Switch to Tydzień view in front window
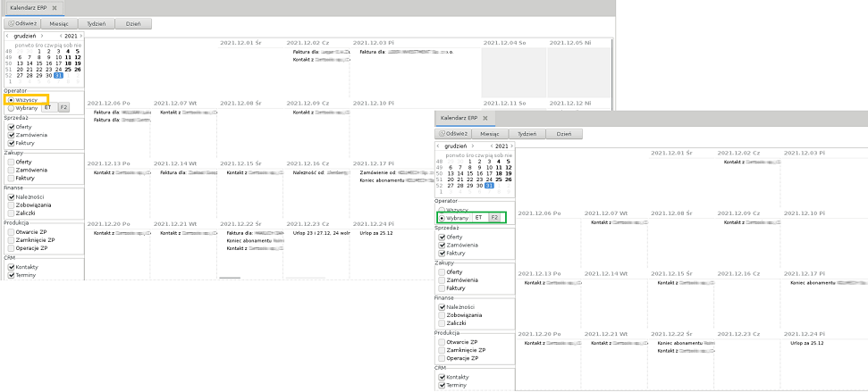 [x=527, y=134]
